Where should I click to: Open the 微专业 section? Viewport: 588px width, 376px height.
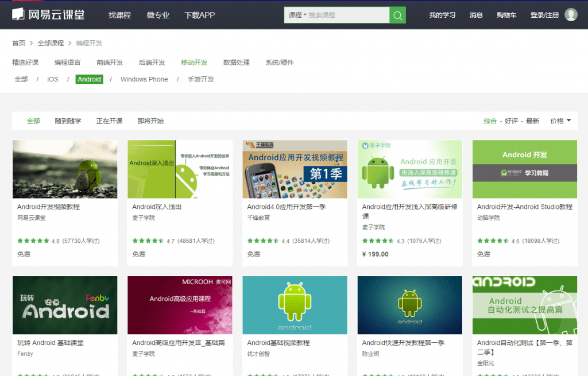(158, 15)
